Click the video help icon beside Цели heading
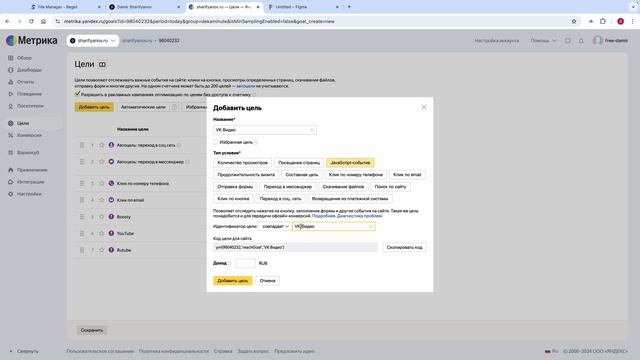640x360 pixels. pos(102,64)
